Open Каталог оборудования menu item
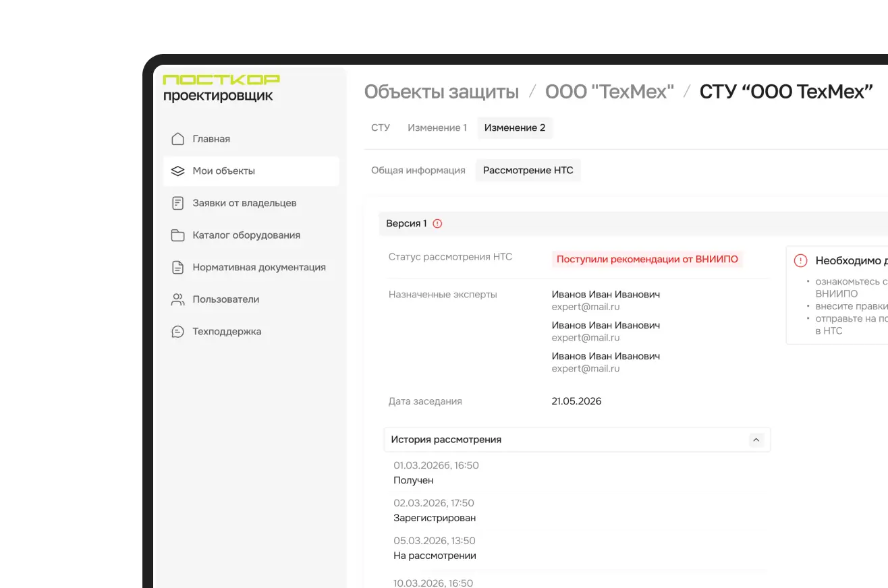The image size is (888, 588). point(251,235)
